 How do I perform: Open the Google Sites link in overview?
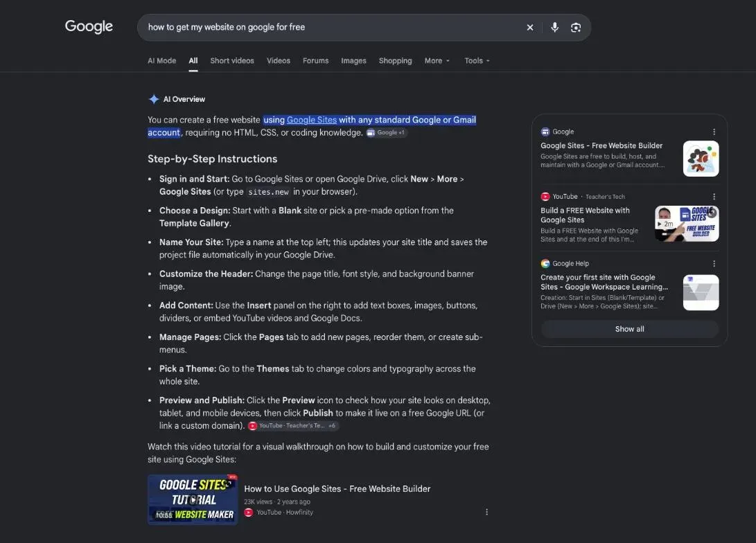pyautogui.click(x=311, y=120)
